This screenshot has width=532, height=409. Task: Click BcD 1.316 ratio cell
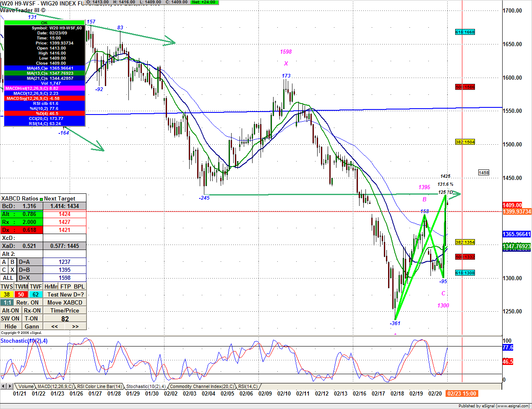tap(21, 206)
